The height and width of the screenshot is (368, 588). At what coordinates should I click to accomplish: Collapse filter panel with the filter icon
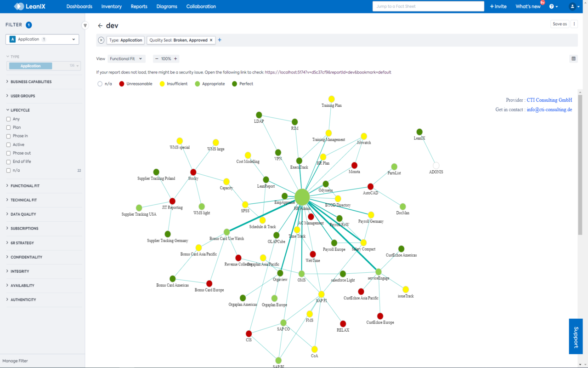point(85,25)
